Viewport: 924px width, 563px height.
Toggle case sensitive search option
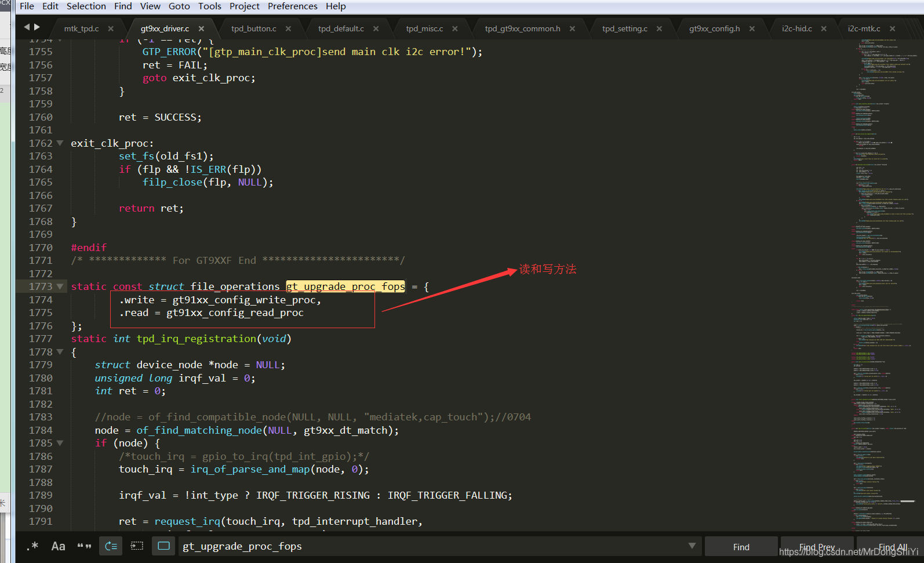[58, 546]
